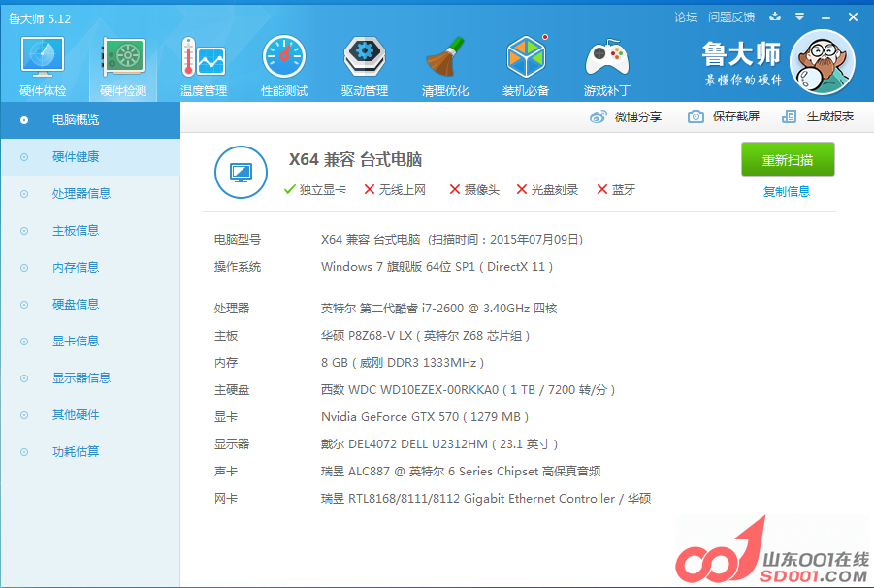
Task: Select 电脑概览 in the sidebar
Action: tap(90, 119)
